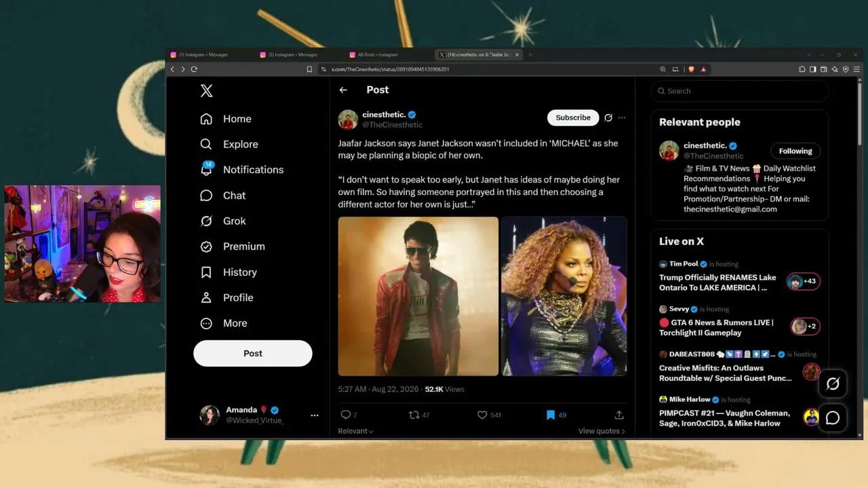Open @TheCinesthetic handle under post author

[x=393, y=125]
